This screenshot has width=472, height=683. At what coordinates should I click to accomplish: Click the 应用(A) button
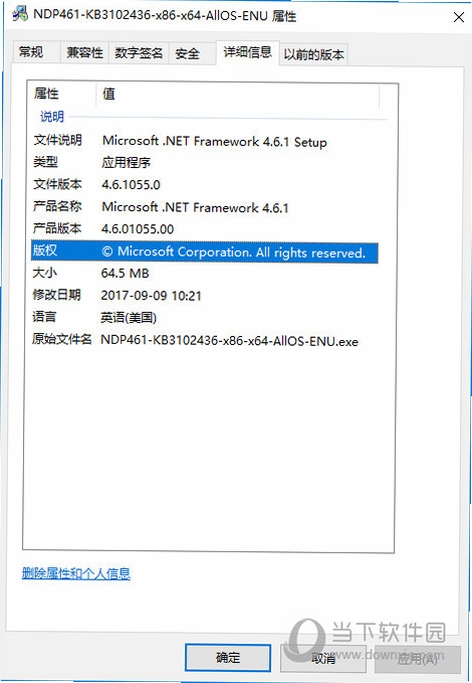(x=418, y=659)
